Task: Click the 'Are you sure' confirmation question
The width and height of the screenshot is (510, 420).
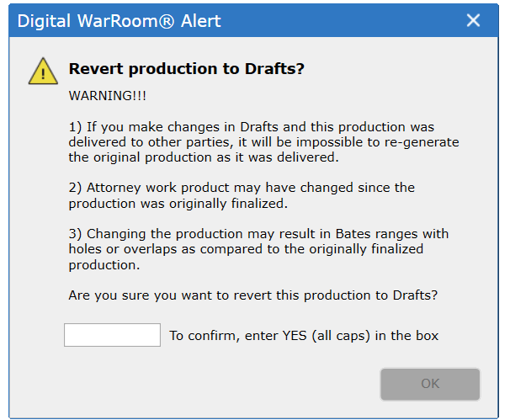Action: tap(253, 295)
